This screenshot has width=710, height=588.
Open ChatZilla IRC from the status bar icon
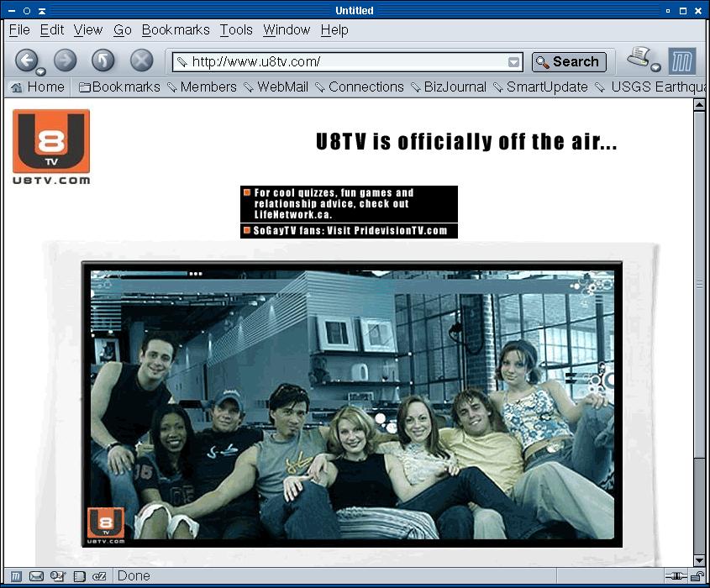[99, 576]
